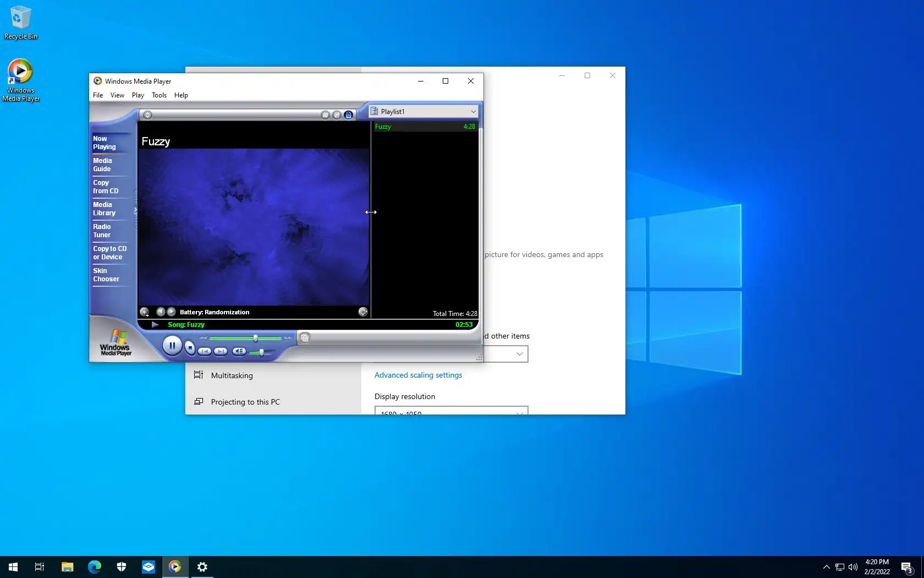Select Projecting to this PC in Settings
This screenshot has width=924, height=578.
(273, 402)
